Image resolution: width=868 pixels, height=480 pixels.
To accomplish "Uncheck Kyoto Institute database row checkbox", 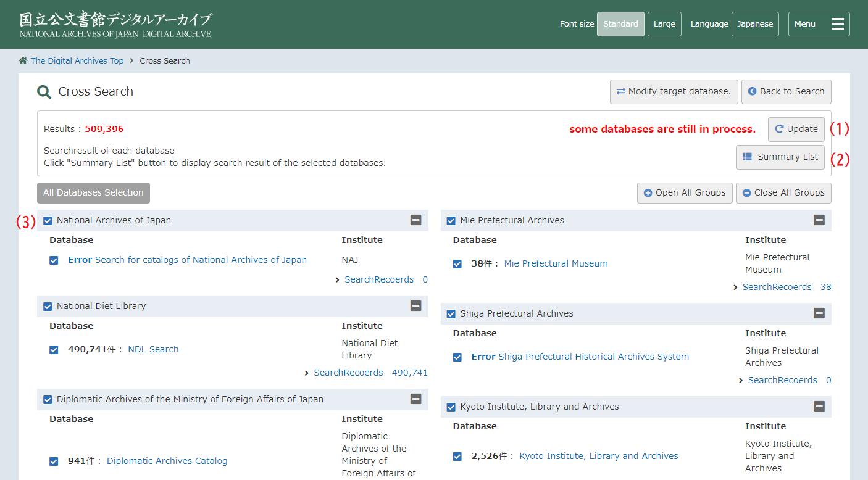I will coord(457,457).
